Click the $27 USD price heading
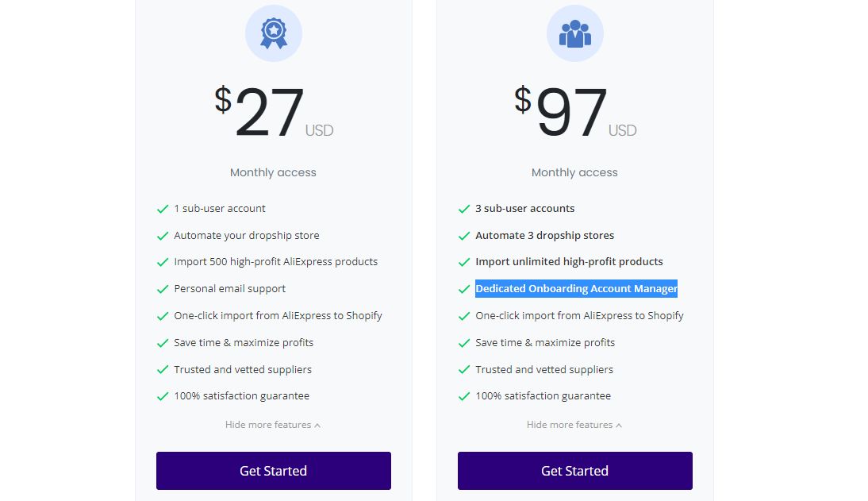This screenshot has width=868, height=501. (274, 112)
